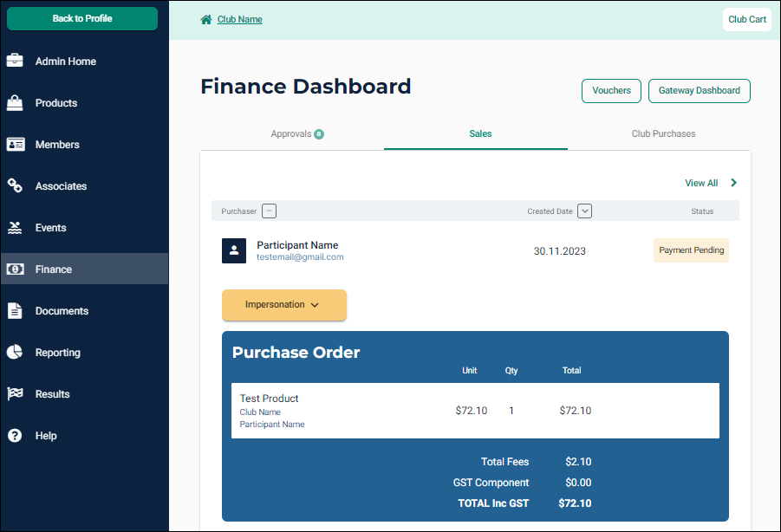Click the 30.11.2023 created date
This screenshot has height=532, width=781.
click(559, 250)
